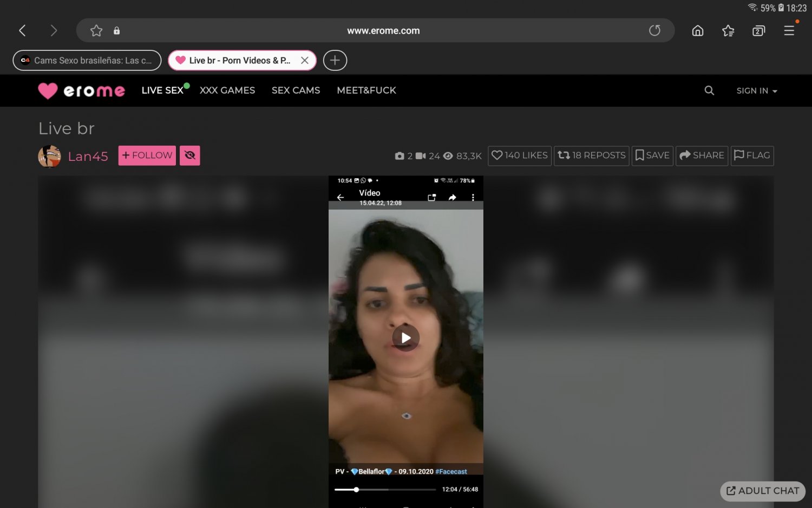Expand the Sign In dropdown

coord(756,90)
